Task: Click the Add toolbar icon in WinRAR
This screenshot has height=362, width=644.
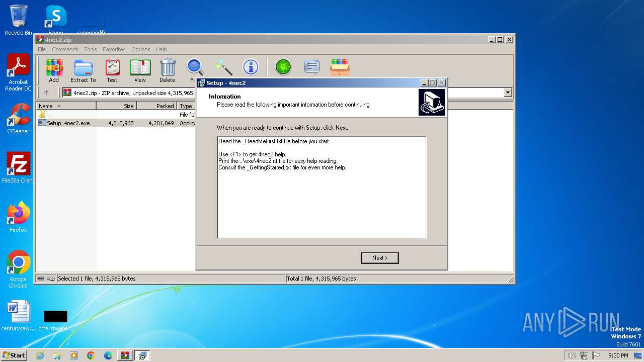Action: point(54,70)
